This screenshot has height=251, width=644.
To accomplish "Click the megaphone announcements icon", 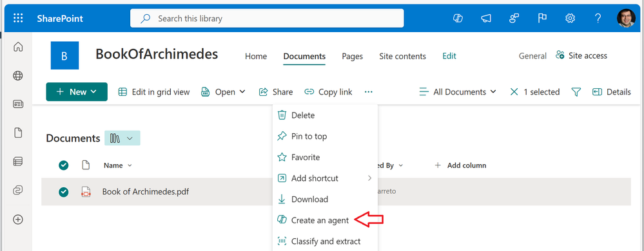I will [x=486, y=19].
